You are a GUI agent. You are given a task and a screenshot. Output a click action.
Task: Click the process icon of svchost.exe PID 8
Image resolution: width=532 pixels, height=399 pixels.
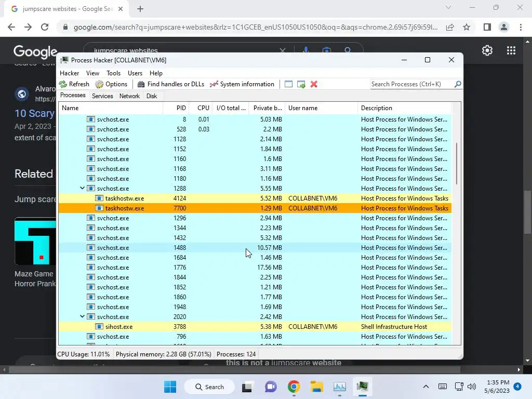point(90,119)
